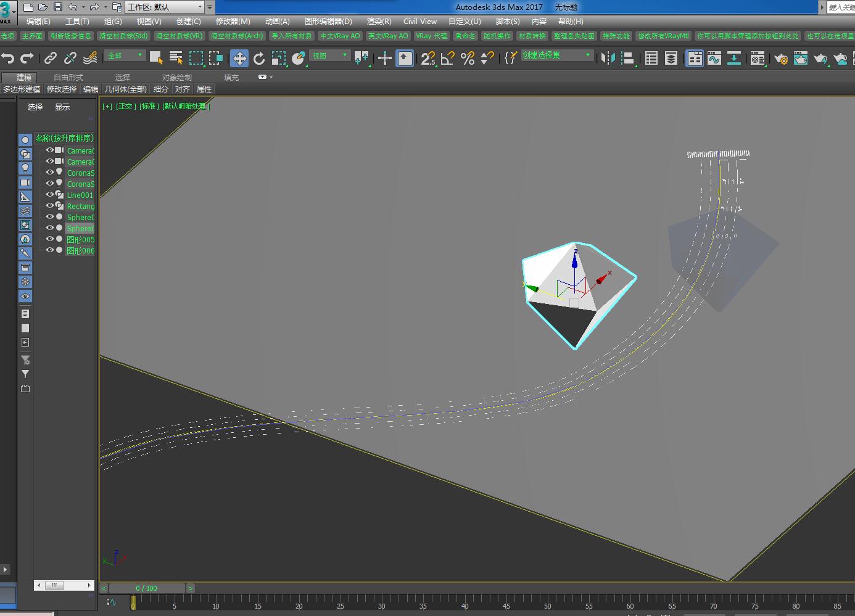Open Rendered Frame Window
The width and height of the screenshot is (855, 616).
(801, 58)
